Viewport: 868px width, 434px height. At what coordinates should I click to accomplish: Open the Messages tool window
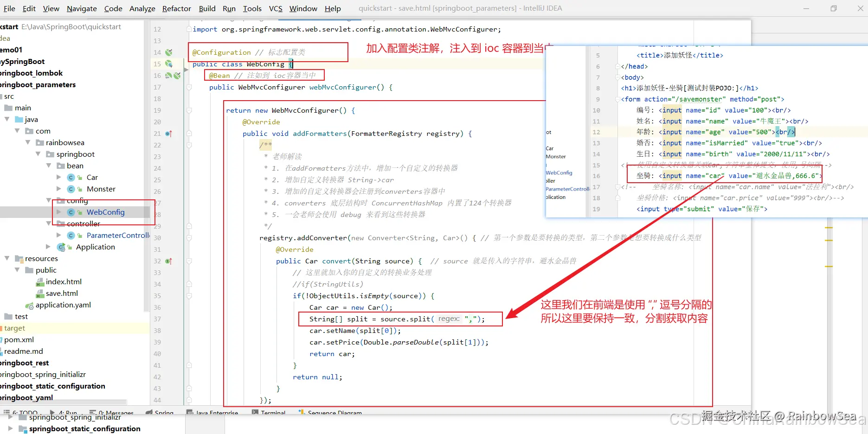[111, 412]
